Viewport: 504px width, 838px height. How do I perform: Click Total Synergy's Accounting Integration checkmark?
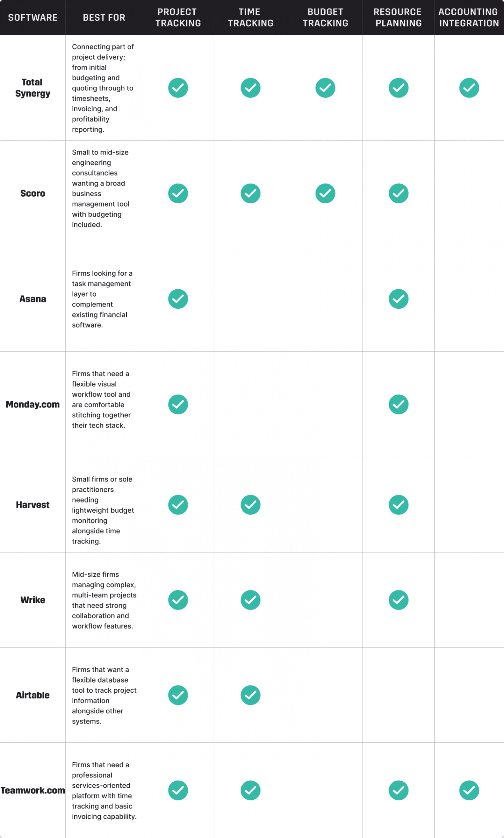point(469,88)
